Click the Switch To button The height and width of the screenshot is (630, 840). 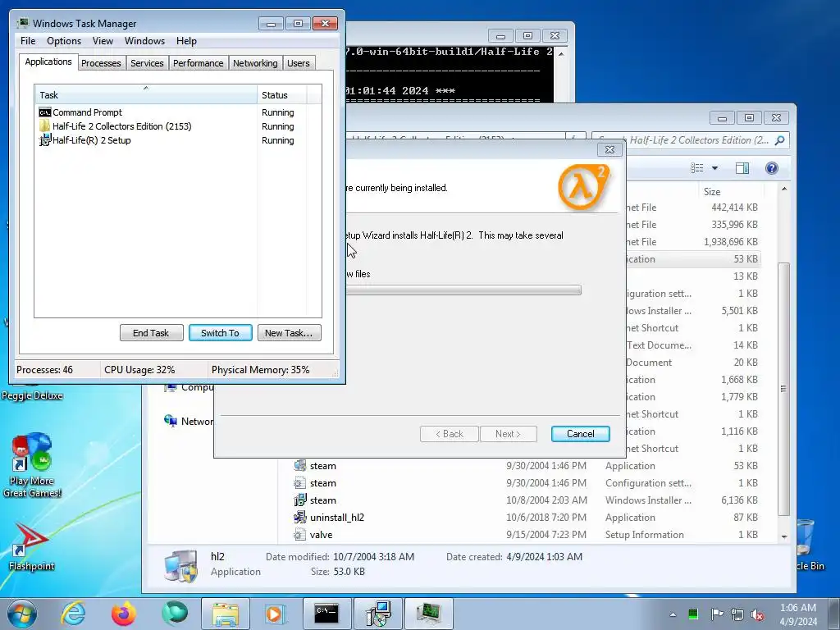[220, 333]
